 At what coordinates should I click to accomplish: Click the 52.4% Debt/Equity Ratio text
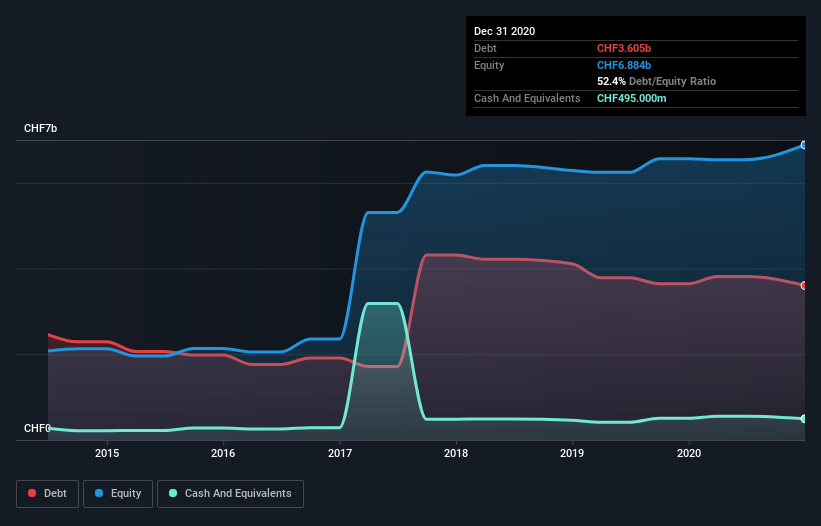pos(657,81)
